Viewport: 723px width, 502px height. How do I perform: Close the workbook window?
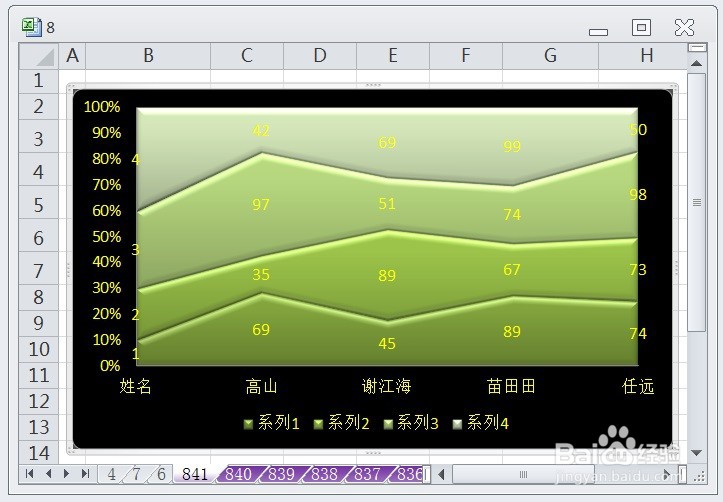[x=684, y=27]
